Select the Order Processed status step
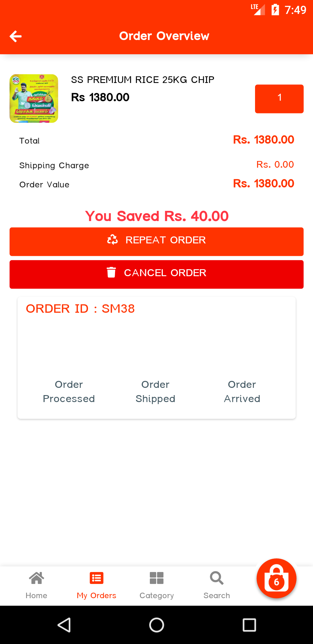The image size is (313, 644). tap(69, 391)
